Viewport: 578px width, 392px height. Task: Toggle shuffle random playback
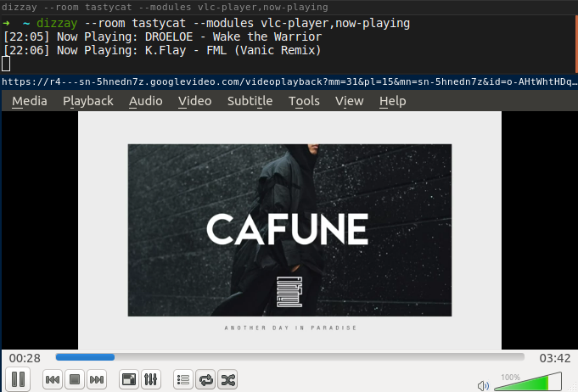[x=227, y=379]
